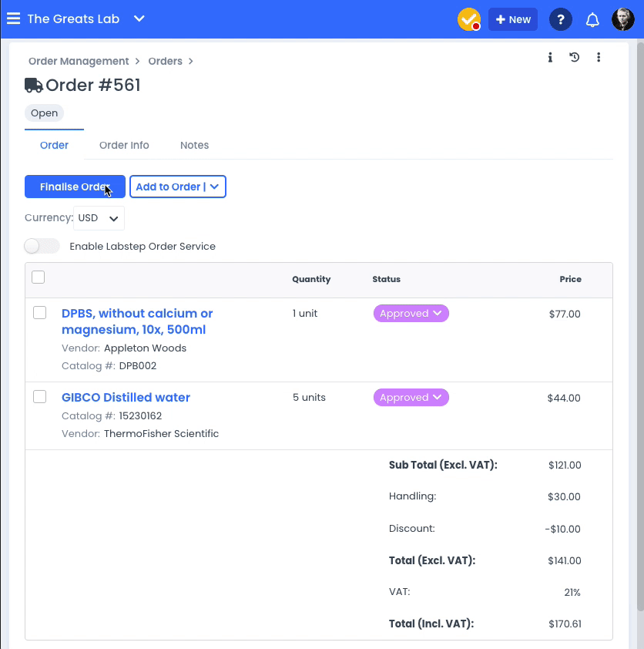
Task: Check the select-all checkbox in table header
Action: pos(38,277)
